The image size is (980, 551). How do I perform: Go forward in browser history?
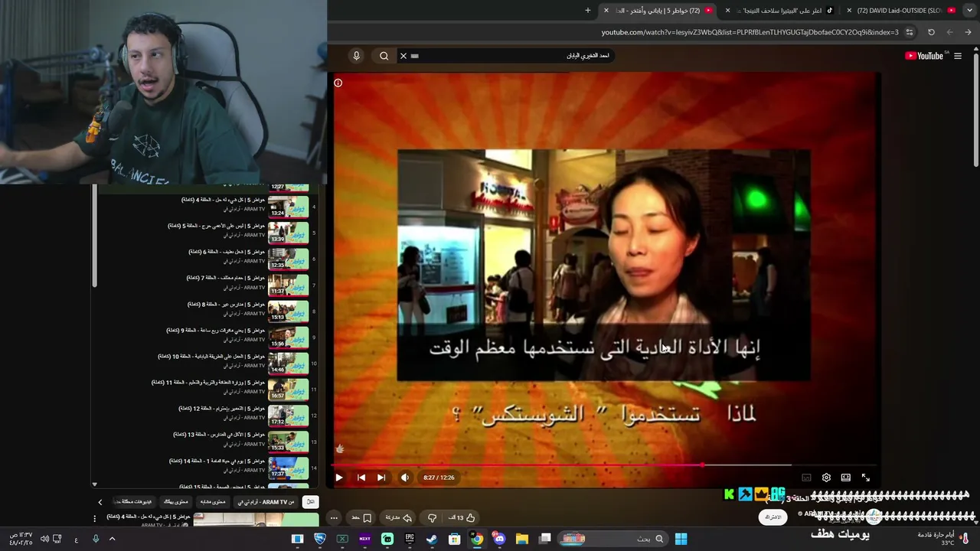[x=950, y=32]
